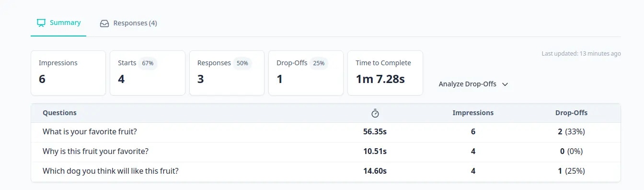This screenshot has height=190, width=644.
Task: Click the Analyze Drop-Offs chevron arrow
Action: [x=505, y=84]
